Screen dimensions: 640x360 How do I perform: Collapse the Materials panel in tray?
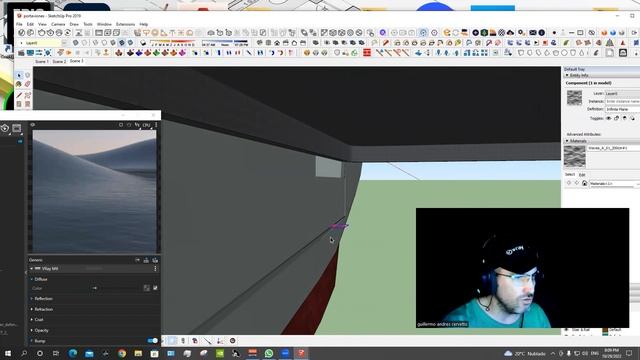[567, 141]
